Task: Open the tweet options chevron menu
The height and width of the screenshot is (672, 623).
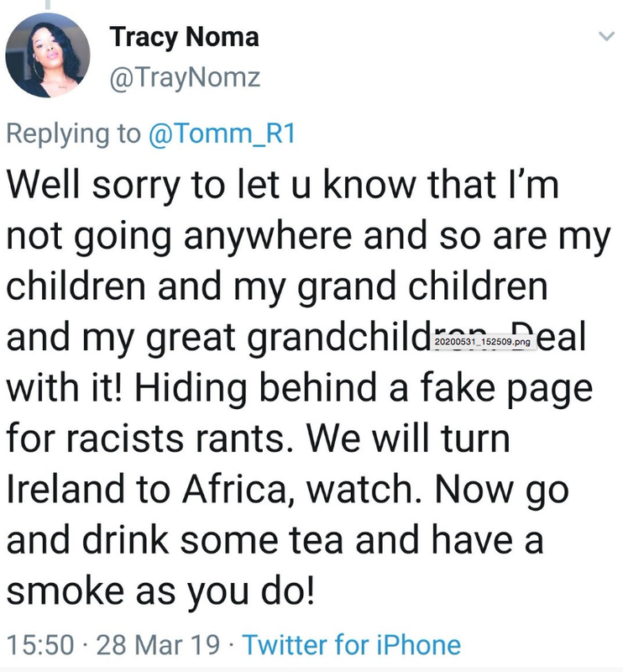Action: click(x=606, y=36)
